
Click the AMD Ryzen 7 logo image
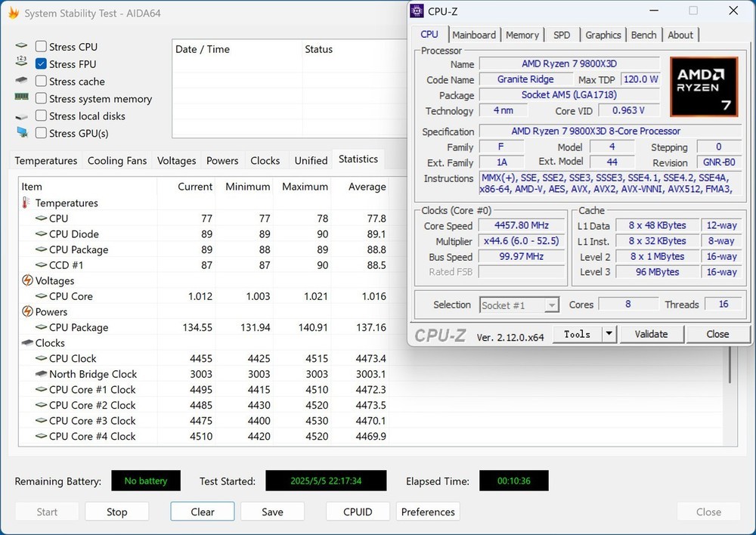tap(703, 86)
